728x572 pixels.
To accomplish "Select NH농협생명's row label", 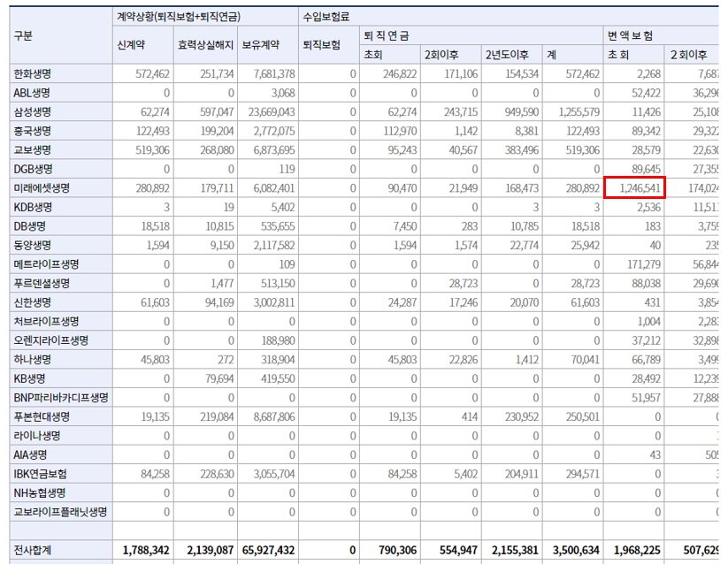I will 37,493.
